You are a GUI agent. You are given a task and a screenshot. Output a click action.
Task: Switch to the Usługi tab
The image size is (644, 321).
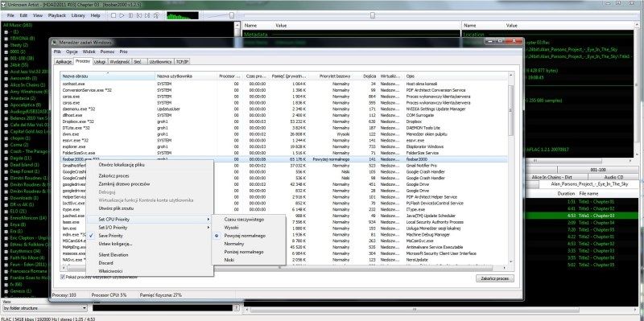100,62
